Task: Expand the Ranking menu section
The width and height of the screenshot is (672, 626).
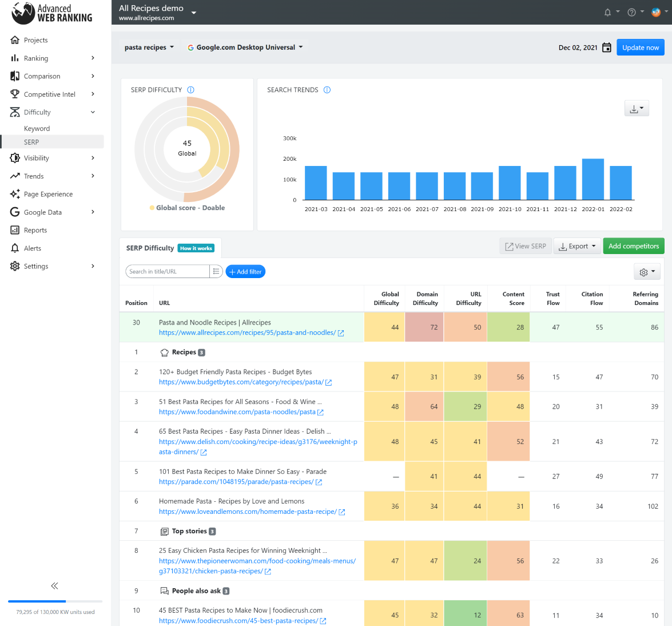Action: click(93, 58)
